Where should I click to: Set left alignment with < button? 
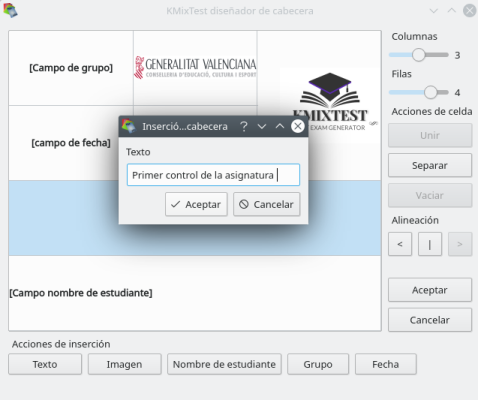(x=400, y=244)
